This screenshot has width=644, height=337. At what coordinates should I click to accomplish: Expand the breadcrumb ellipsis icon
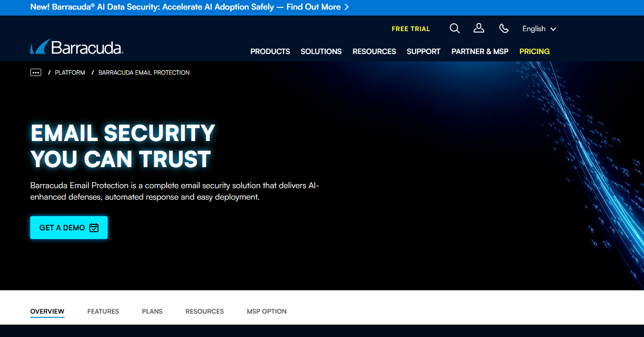coord(36,72)
